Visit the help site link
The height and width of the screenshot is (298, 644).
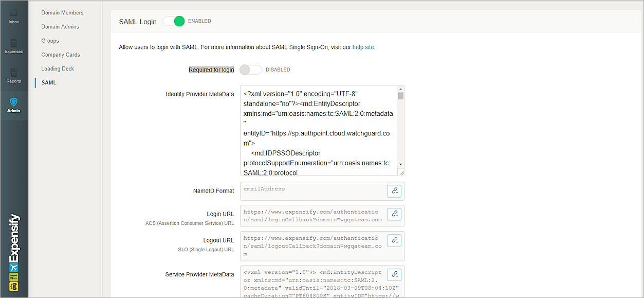pos(363,47)
